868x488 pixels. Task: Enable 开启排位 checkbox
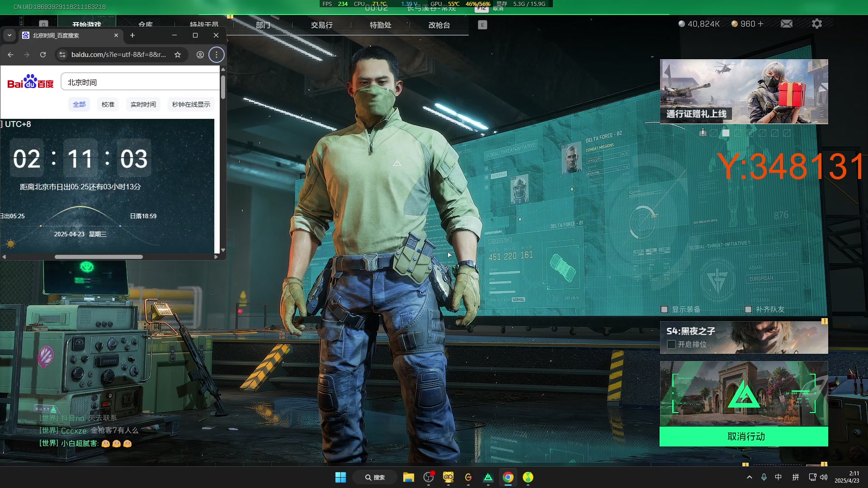coord(671,344)
